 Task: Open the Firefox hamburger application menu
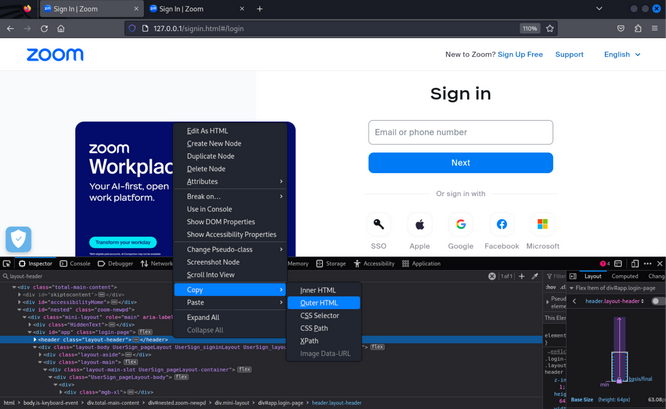click(x=655, y=28)
